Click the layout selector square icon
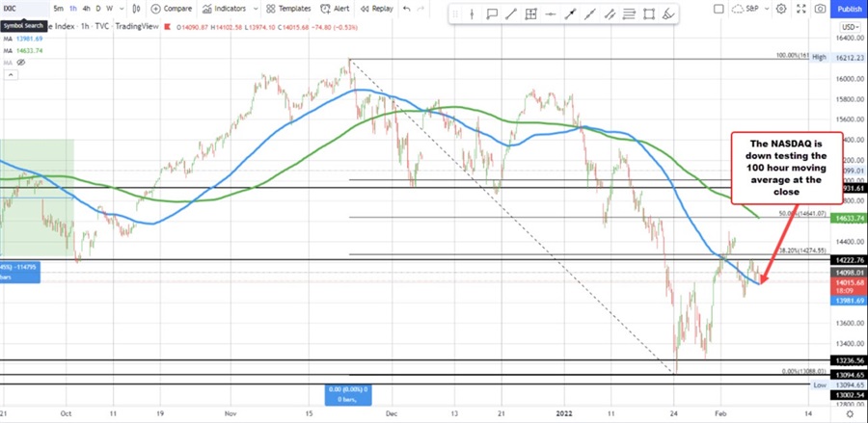The image size is (868, 423). pyautogui.click(x=718, y=9)
